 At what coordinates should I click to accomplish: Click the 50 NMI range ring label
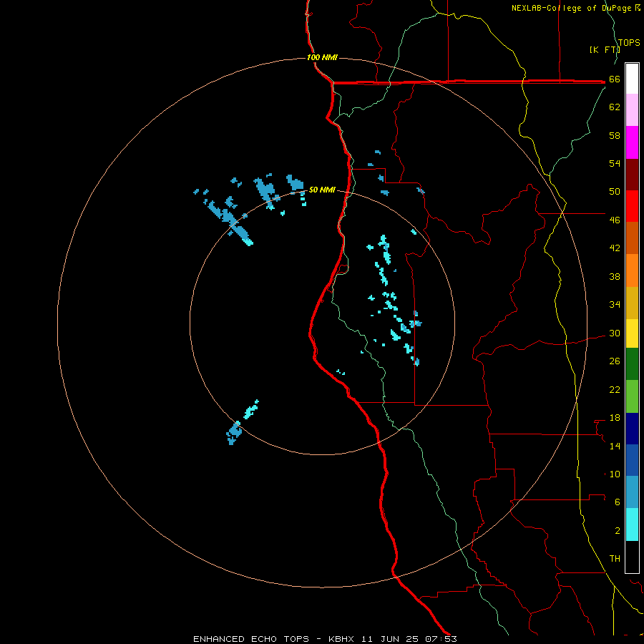coord(322,190)
